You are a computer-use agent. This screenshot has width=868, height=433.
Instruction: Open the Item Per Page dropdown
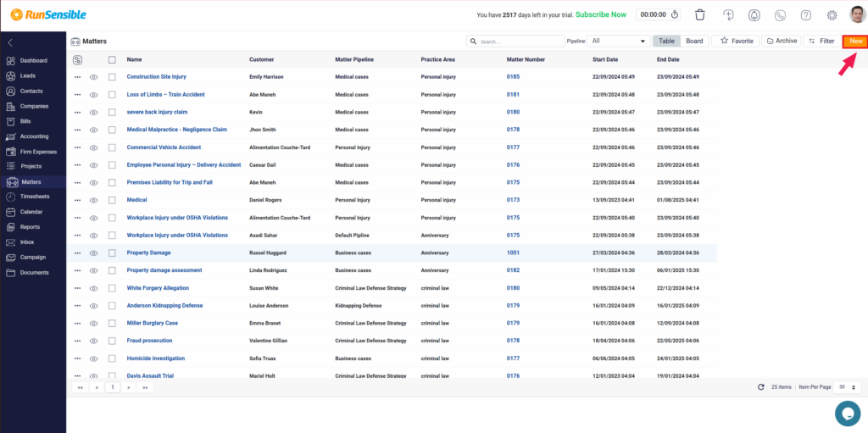pyautogui.click(x=842, y=386)
